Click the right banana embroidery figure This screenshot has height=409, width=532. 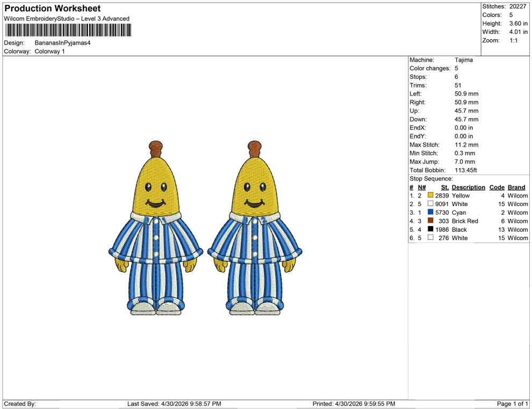pos(255,229)
